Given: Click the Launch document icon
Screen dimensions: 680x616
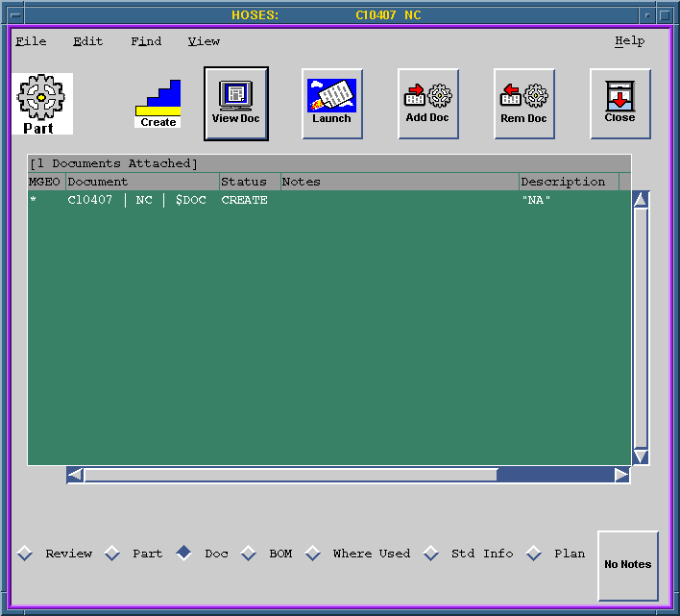Looking at the screenshot, I should [331, 103].
